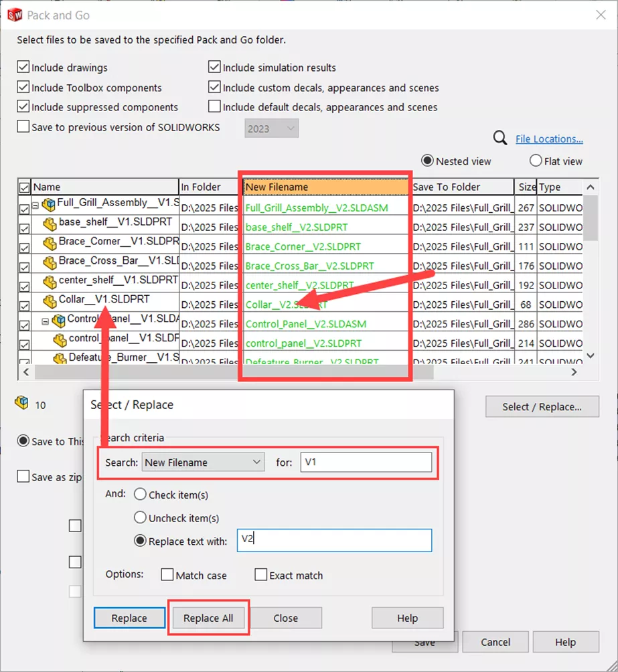Click the yellow part icon next to the 10 count
This screenshot has height=672, width=618.
[x=21, y=404]
